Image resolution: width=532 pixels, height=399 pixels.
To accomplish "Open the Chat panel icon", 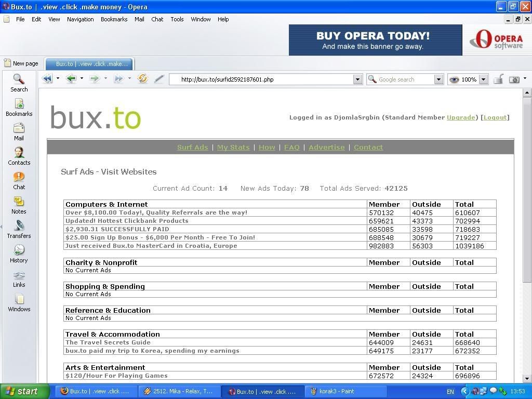I will point(19,180).
